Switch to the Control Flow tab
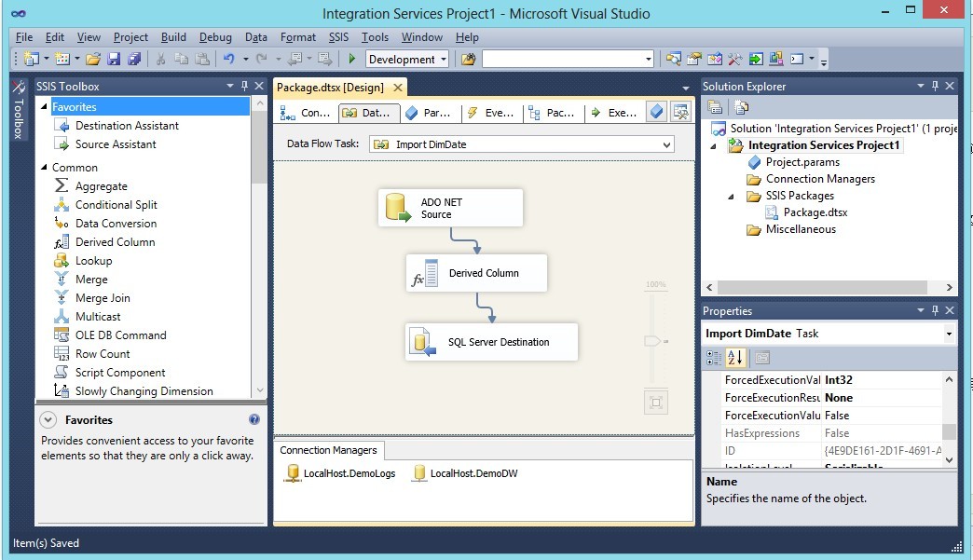 (306, 113)
